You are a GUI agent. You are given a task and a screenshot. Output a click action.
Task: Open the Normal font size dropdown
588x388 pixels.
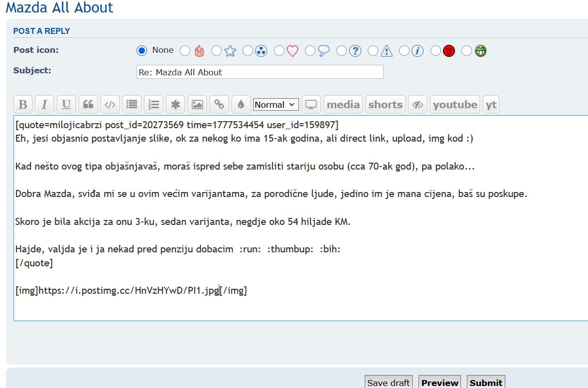tap(276, 104)
